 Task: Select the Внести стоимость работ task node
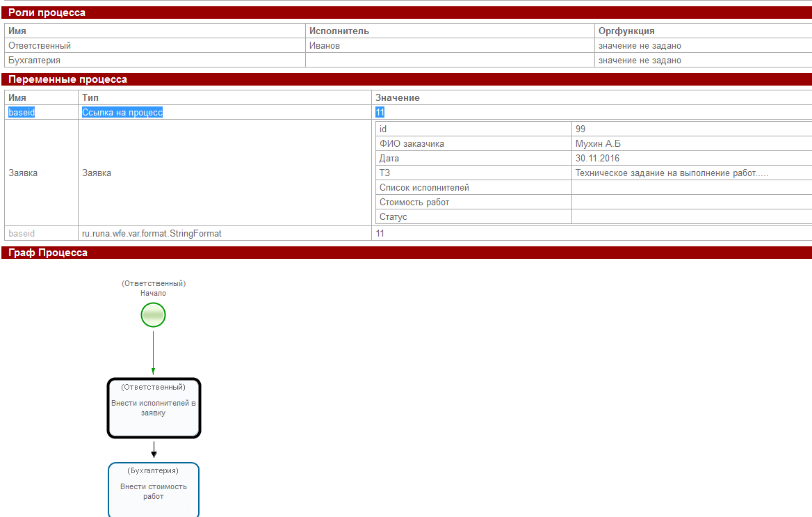pyautogui.click(x=154, y=490)
